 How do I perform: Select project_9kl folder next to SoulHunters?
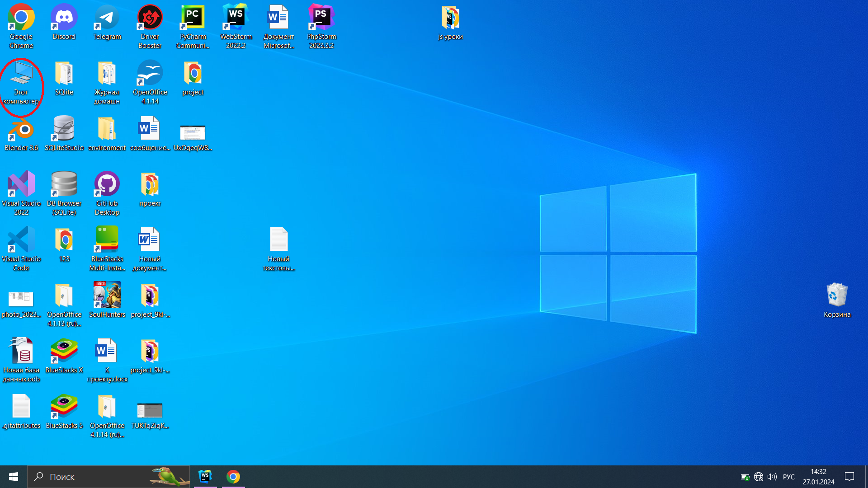point(150,300)
